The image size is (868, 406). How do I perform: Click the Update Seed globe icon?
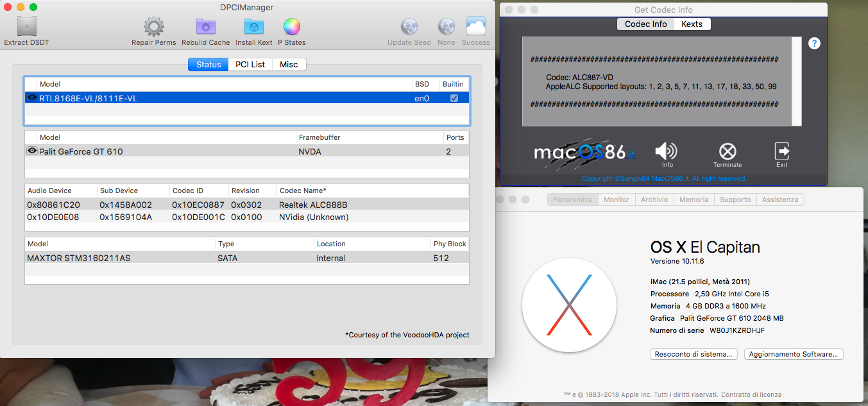pyautogui.click(x=409, y=26)
